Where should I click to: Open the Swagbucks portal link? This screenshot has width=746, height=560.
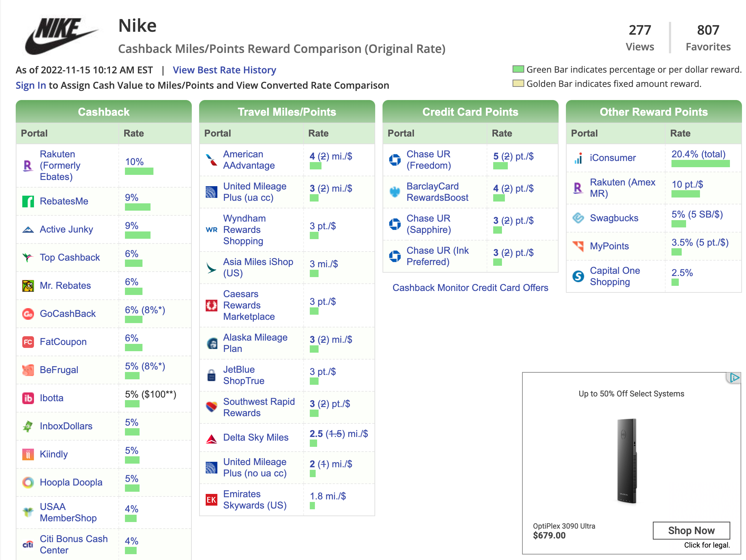pyautogui.click(x=614, y=218)
